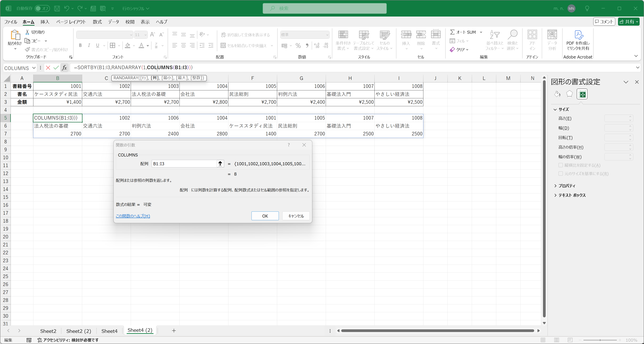
Task: Open the データ ribbon tab
Action: click(x=114, y=22)
